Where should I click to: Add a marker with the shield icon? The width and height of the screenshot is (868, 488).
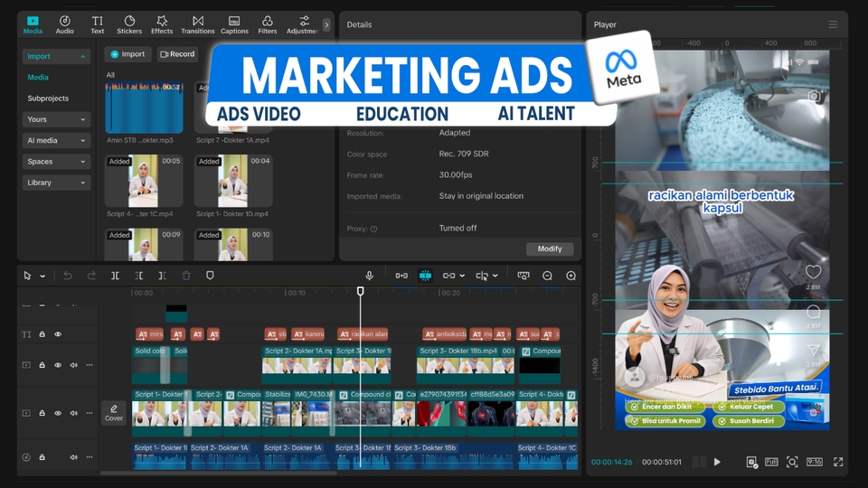click(210, 276)
